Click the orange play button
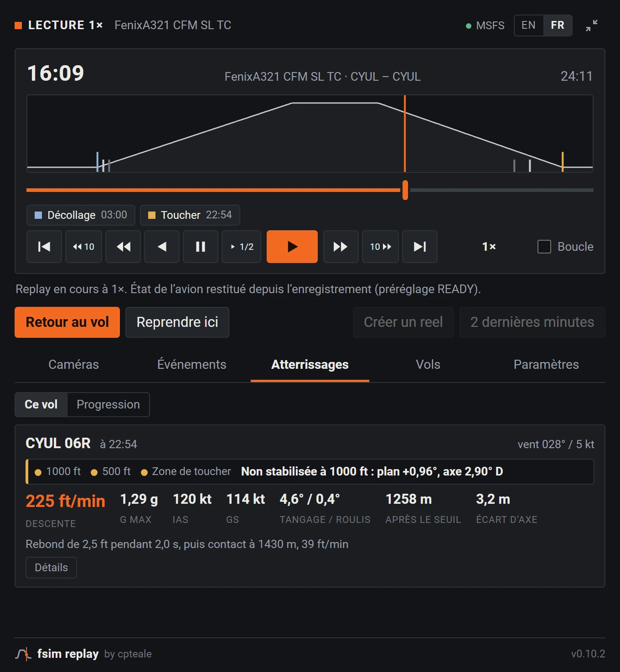The width and height of the screenshot is (620, 672). 292,247
